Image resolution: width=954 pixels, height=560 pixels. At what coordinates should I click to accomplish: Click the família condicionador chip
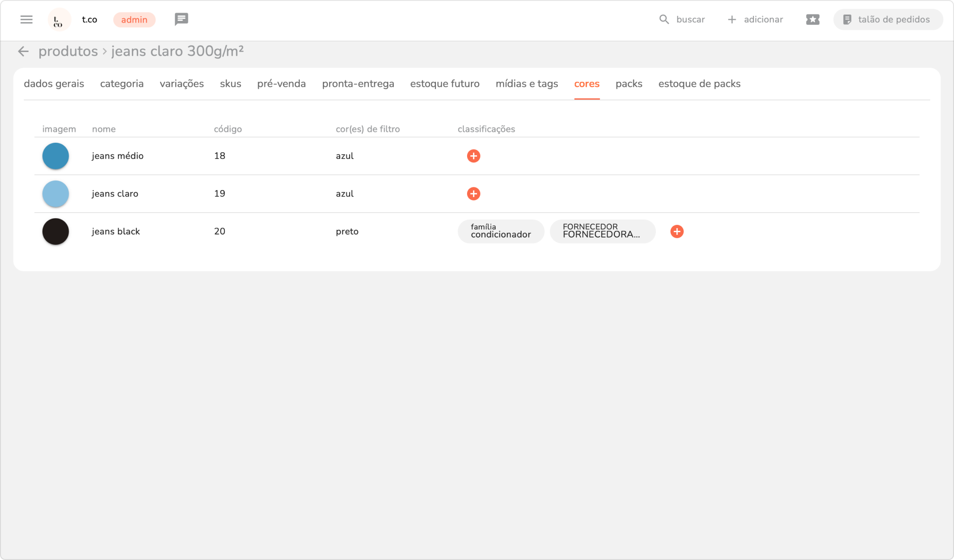coord(500,231)
